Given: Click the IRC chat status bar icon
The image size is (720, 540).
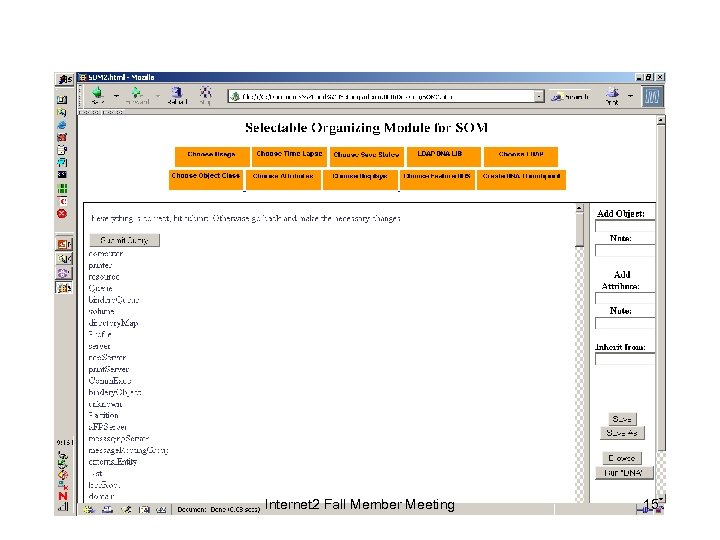Looking at the screenshot, I should click(161, 509).
